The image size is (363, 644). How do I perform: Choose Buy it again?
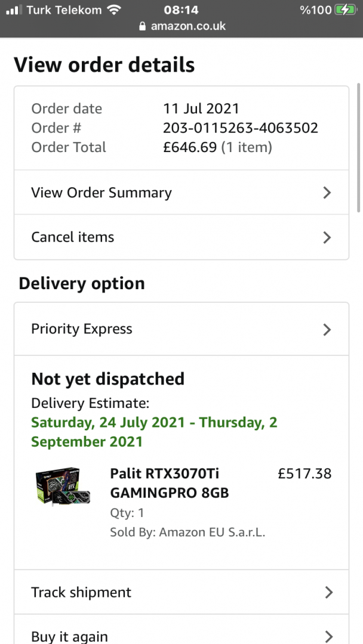(70, 636)
